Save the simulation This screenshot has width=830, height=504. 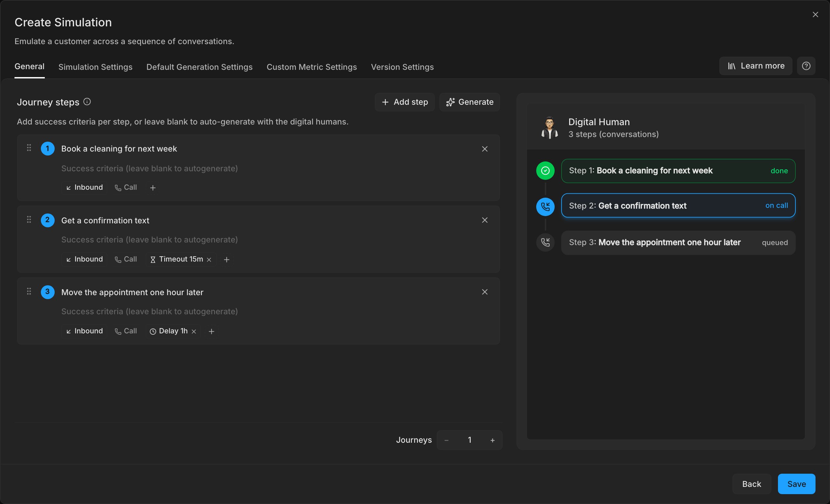(x=796, y=484)
